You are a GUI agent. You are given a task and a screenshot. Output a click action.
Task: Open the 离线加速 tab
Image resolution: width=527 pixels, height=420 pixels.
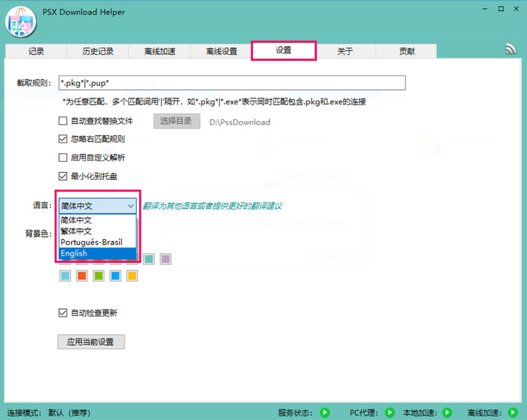(160, 51)
